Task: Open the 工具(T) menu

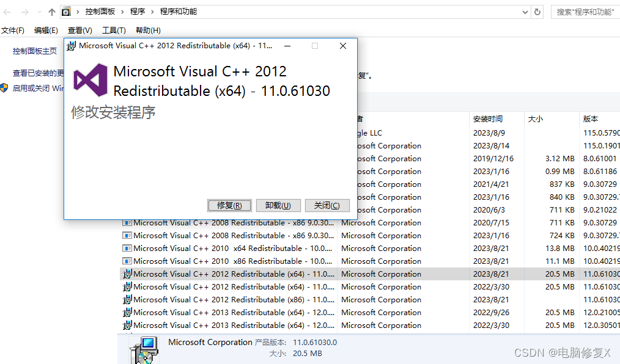Action: 114,31
